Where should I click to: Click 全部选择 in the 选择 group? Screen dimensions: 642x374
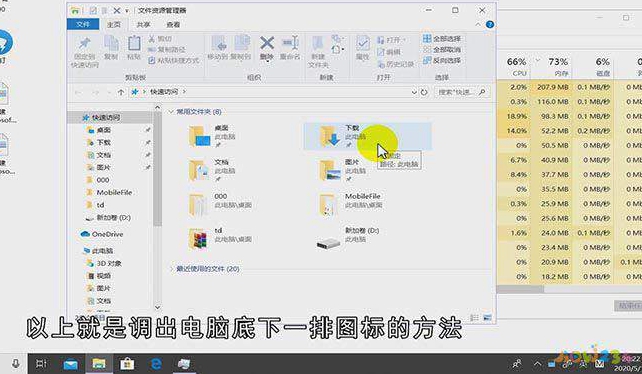click(442, 39)
